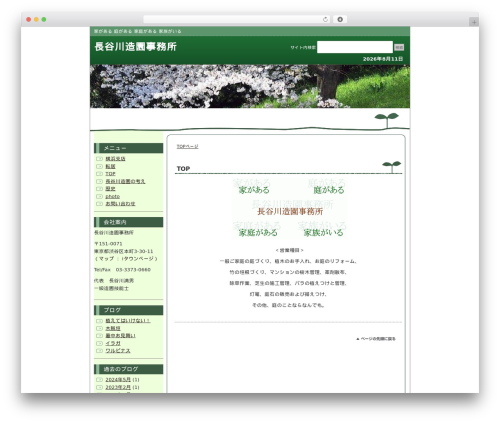Click the TOP page heading text
500x423 pixels.
coord(183,169)
